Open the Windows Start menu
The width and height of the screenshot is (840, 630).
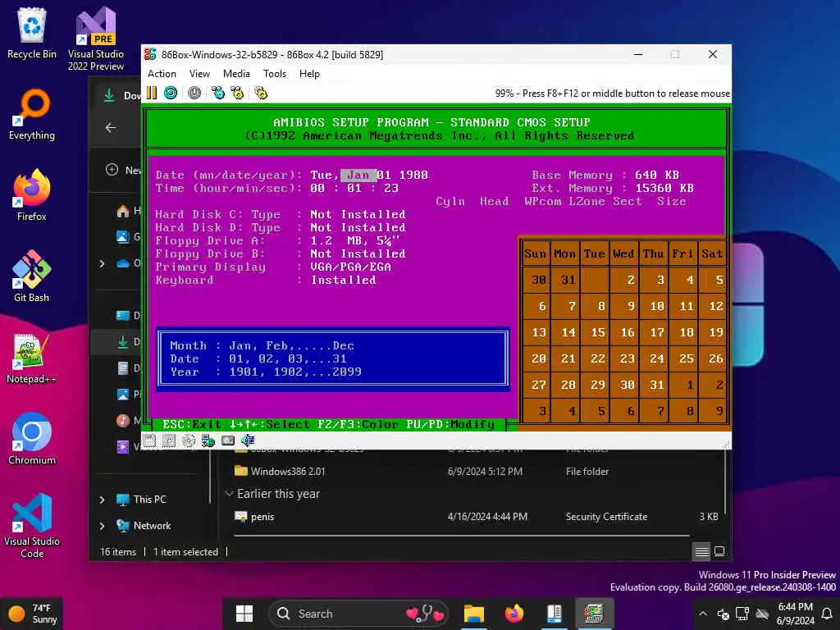(244, 614)
